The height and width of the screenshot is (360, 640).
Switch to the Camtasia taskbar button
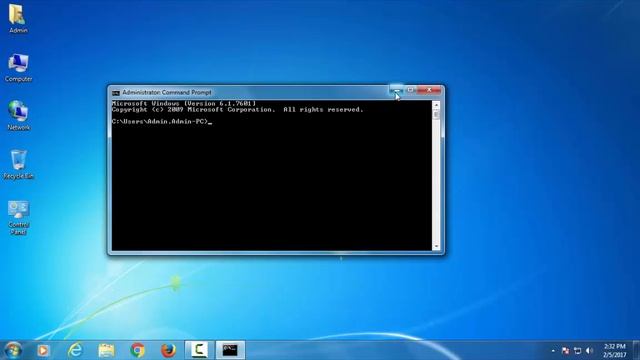pyautogui.click(x=199, y=350)
